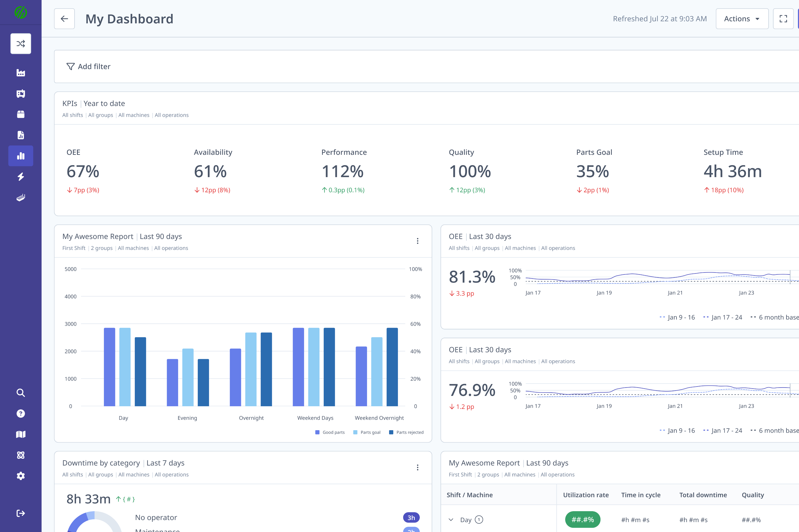Click the OEE 67% KPI value
Screen dimensions: 799x532
(x=83, y=171)
